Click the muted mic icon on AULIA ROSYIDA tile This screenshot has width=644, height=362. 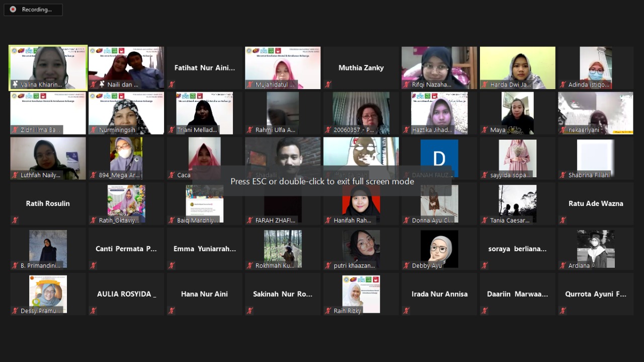click(94, 311)
